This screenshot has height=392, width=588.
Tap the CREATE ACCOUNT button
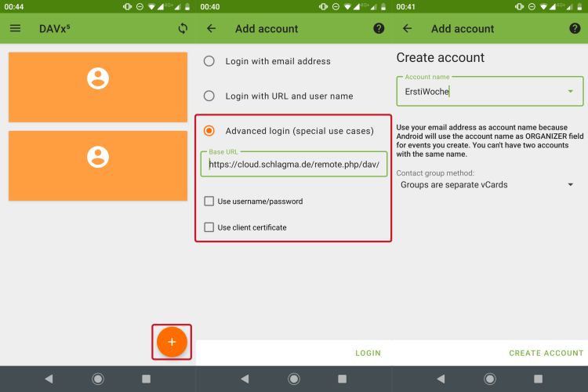coord(546,353)
